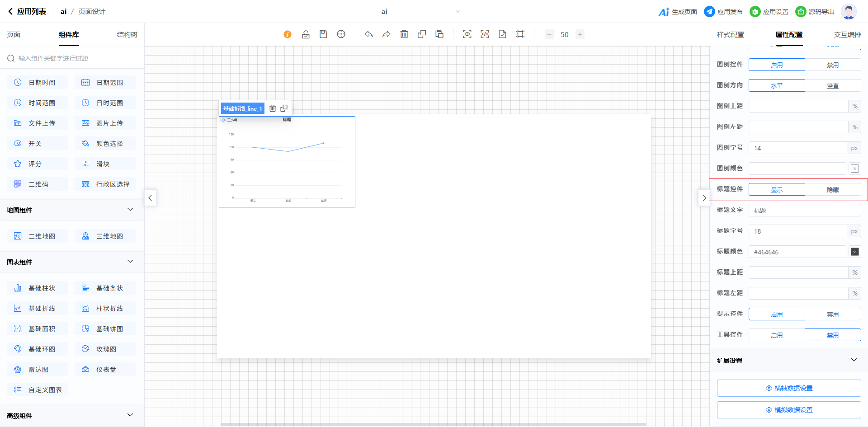
Task: Delete the selected line chart component
Action: click(x=273, y=108)
